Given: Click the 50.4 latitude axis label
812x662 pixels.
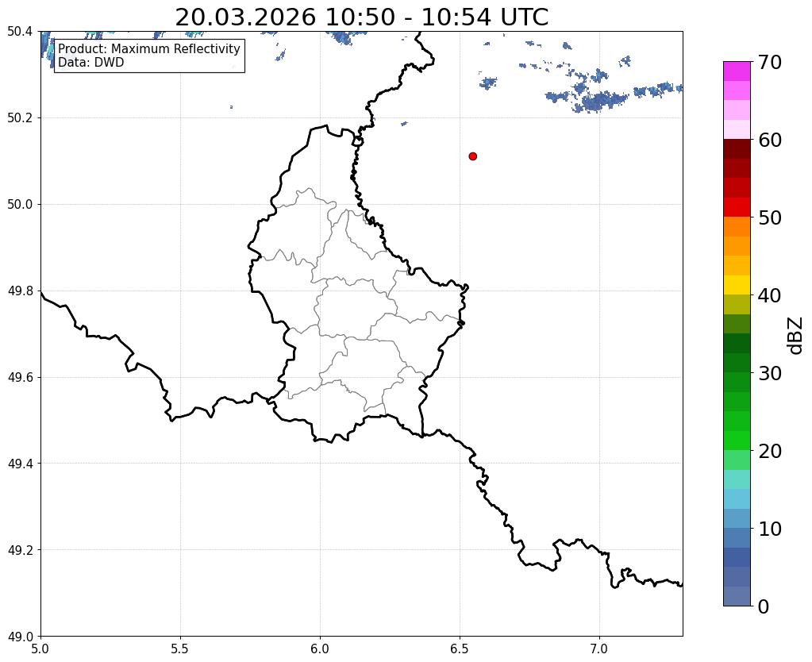Looking at the screenshot, I should [20, 32].
